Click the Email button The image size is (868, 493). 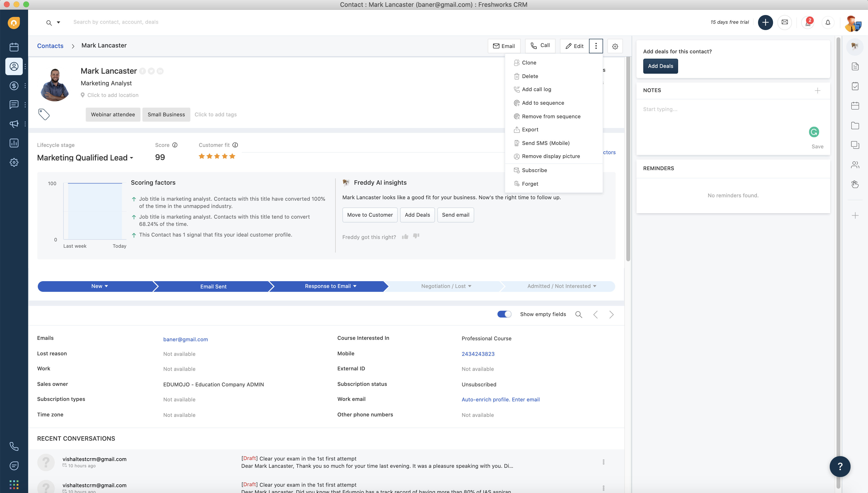[504, 46]
